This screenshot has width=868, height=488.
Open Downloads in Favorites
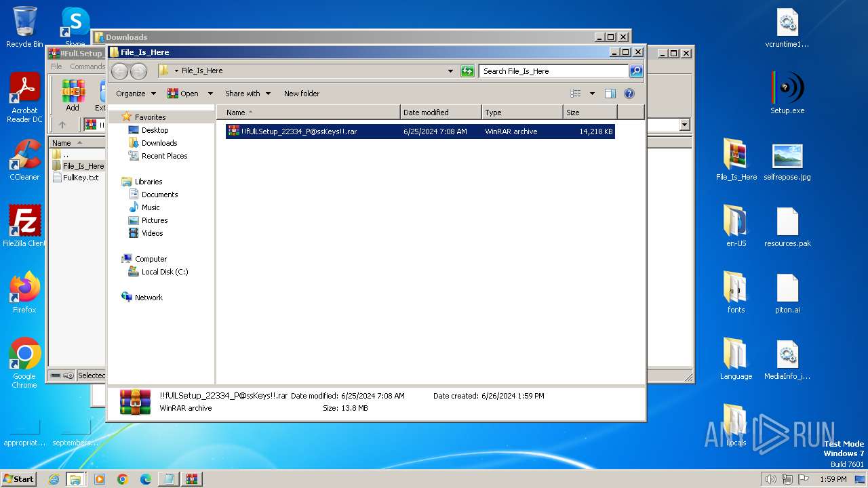(159, 143)
